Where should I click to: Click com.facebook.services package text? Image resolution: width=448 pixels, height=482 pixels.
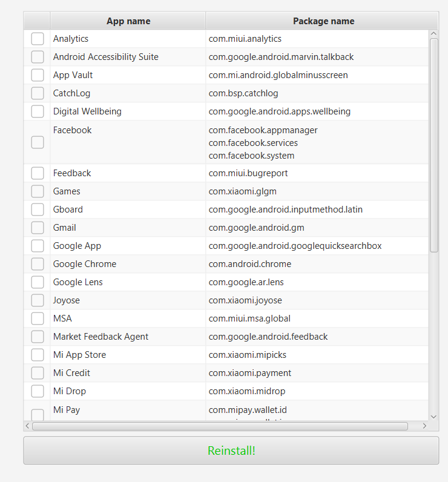253,143
